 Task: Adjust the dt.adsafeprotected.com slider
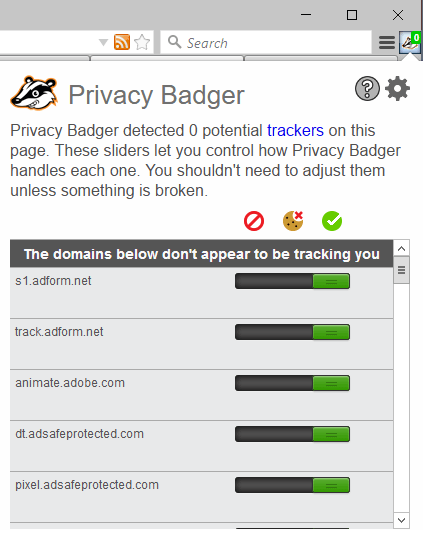[x=292, y=434]
